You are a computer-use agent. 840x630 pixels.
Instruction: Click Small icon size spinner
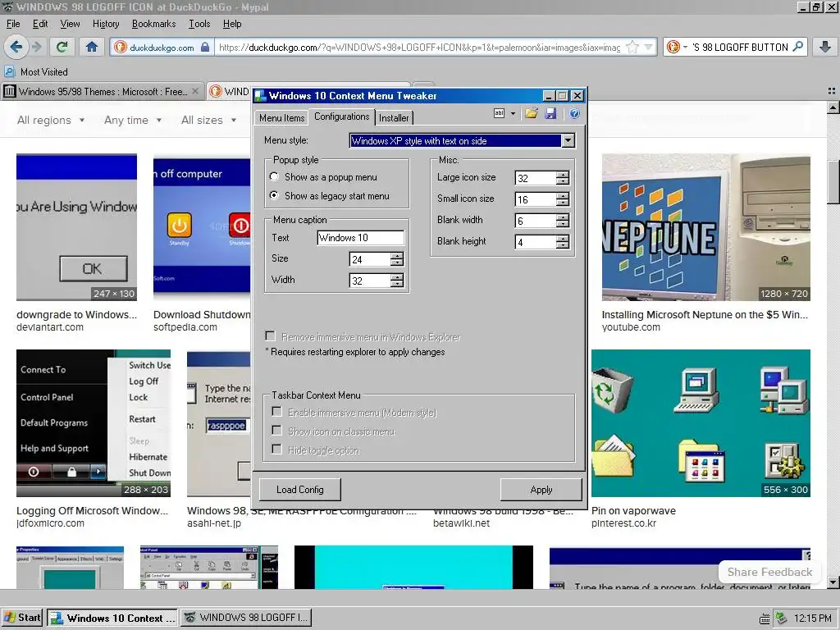[x=563, y=199]
